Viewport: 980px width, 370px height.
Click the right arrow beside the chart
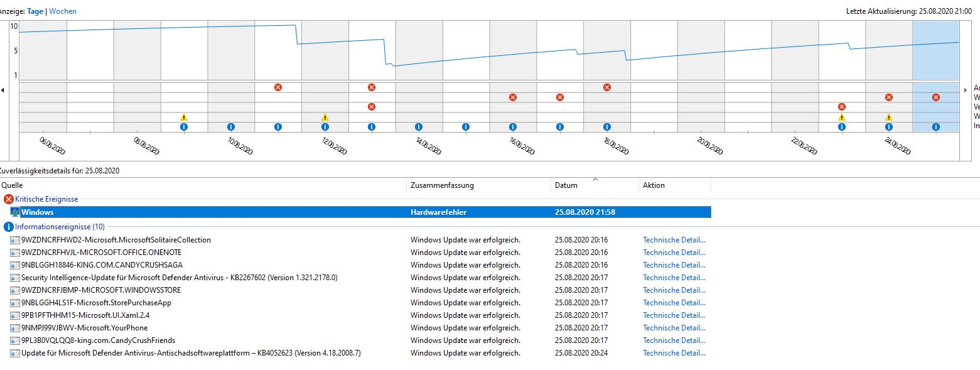click(966, 90)
